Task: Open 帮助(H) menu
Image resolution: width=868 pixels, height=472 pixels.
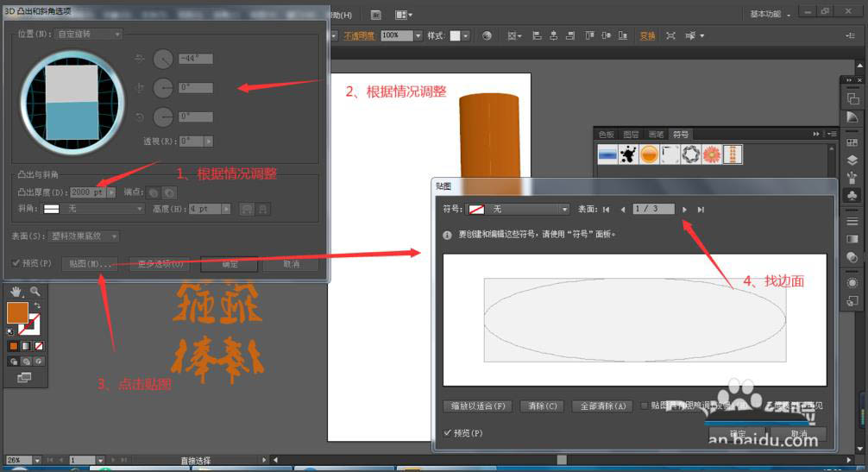Action: (x=341, y=15)
